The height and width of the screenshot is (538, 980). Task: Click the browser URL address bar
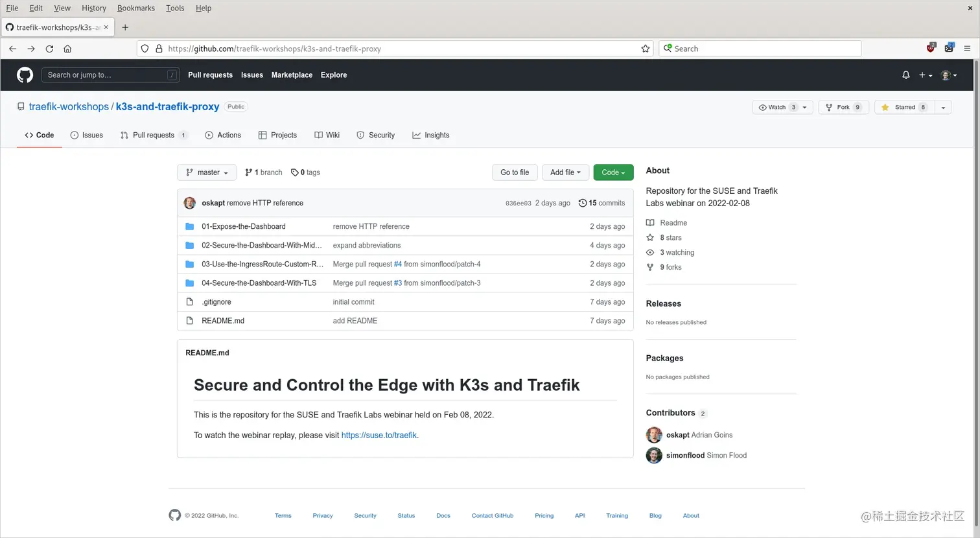pyautogui.click(x=395, y=49)
